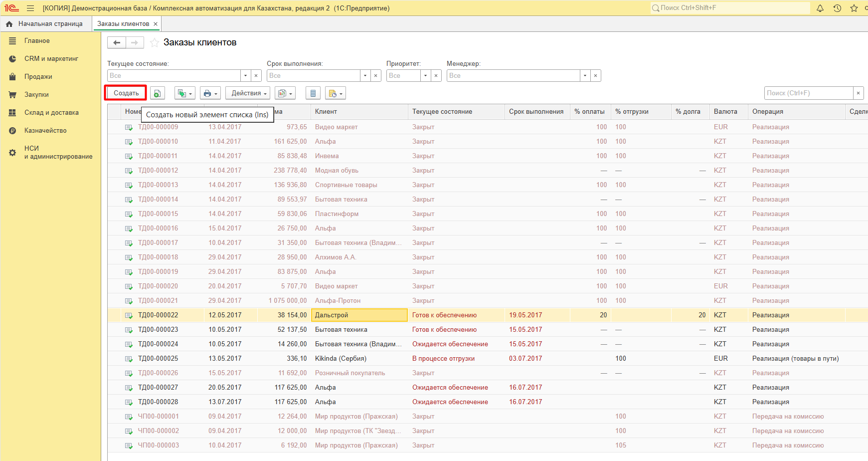Clear the Срок выполнения filter
Viewport: 868px width, 461px height.
376,76
